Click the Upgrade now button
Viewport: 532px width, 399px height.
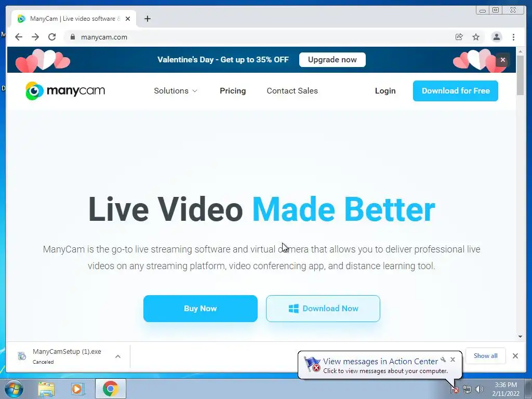pos(332,60)
